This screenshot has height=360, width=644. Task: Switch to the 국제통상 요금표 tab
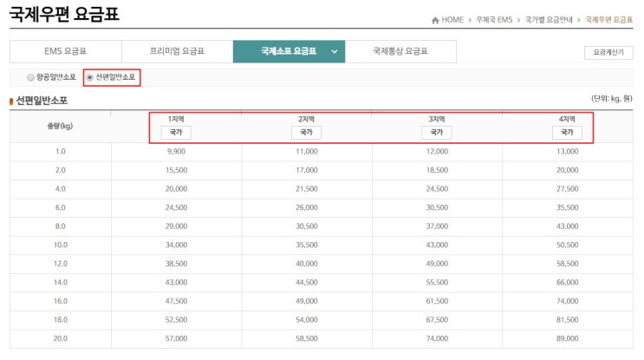pyautogui.click(x=400, y=51)
